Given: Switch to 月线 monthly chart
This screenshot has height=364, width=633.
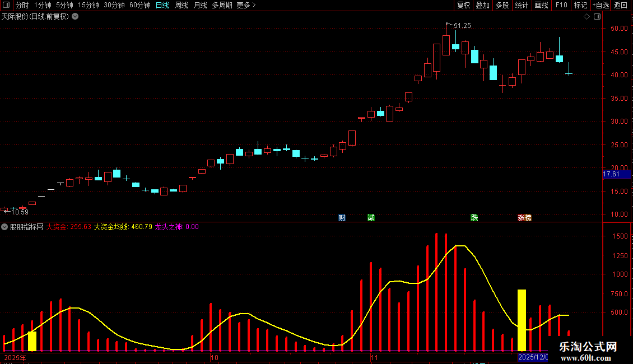Looking at the screenshot, I should pos(200,5).
